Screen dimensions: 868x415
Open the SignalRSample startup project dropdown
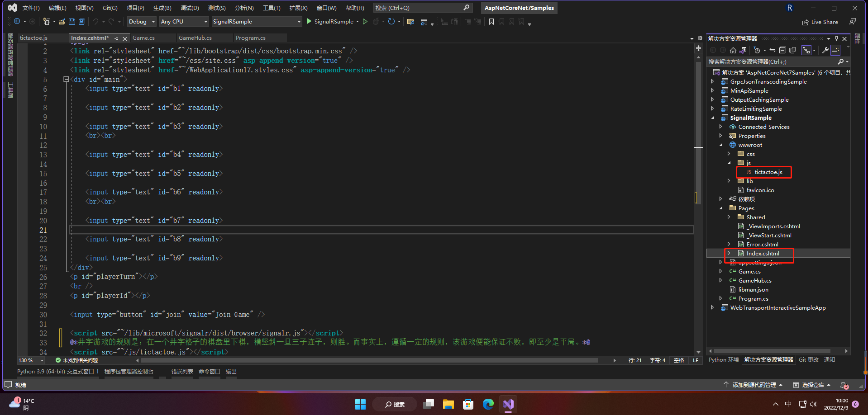(257, 22)
